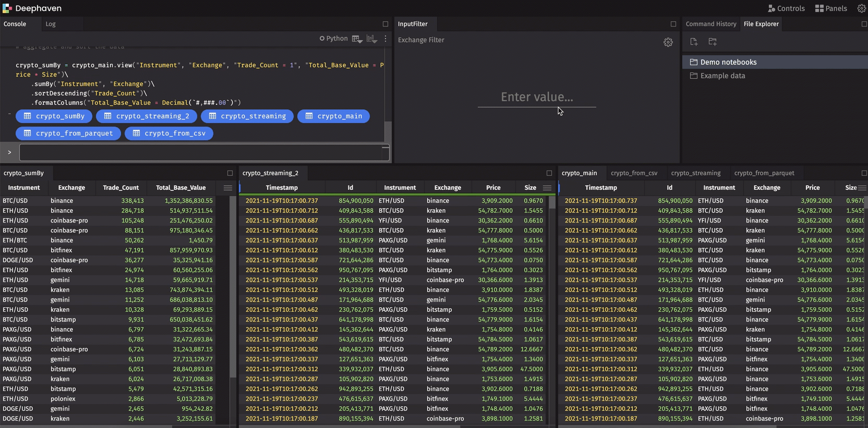Click the Trade_Count column header
This screenshot has height=428, width=868.
coord(120,188)
